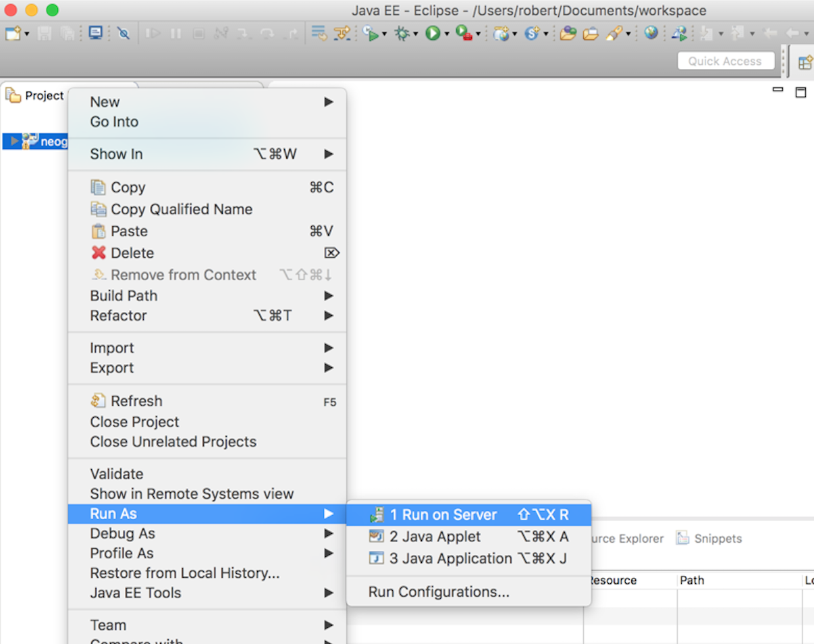This screenshot has width=814, height=644.
Task: Open the Search dropdown arrow
Action: click(x=628, y=34)
